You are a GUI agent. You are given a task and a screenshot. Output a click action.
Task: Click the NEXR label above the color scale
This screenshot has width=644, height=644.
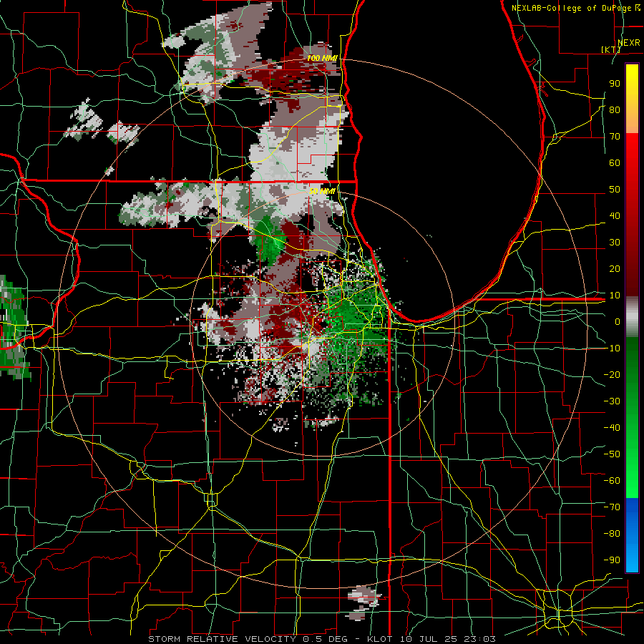tap(628, 43)
